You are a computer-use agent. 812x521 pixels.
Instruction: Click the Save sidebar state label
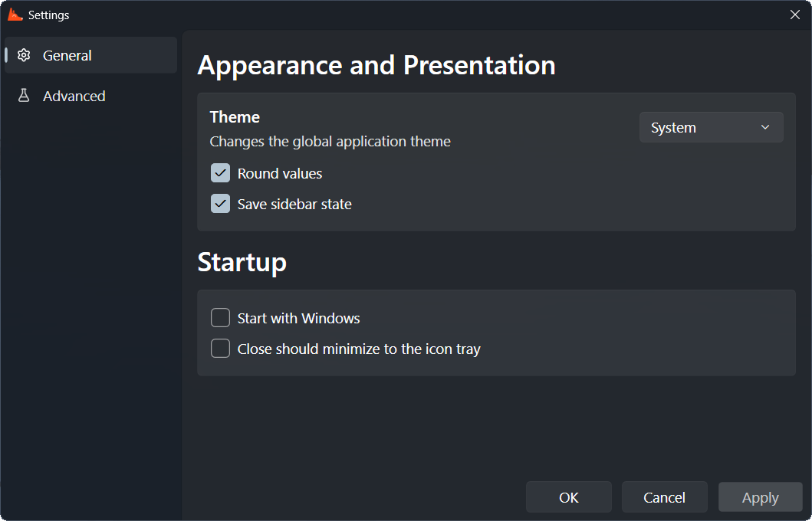[x=294, y=204]
